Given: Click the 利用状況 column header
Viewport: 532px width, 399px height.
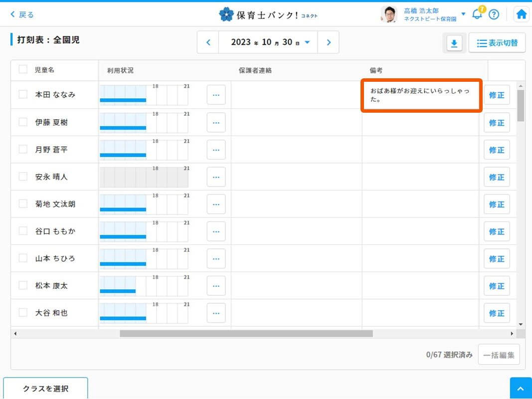Looking at the screenshot, I should tap(120, 70).
